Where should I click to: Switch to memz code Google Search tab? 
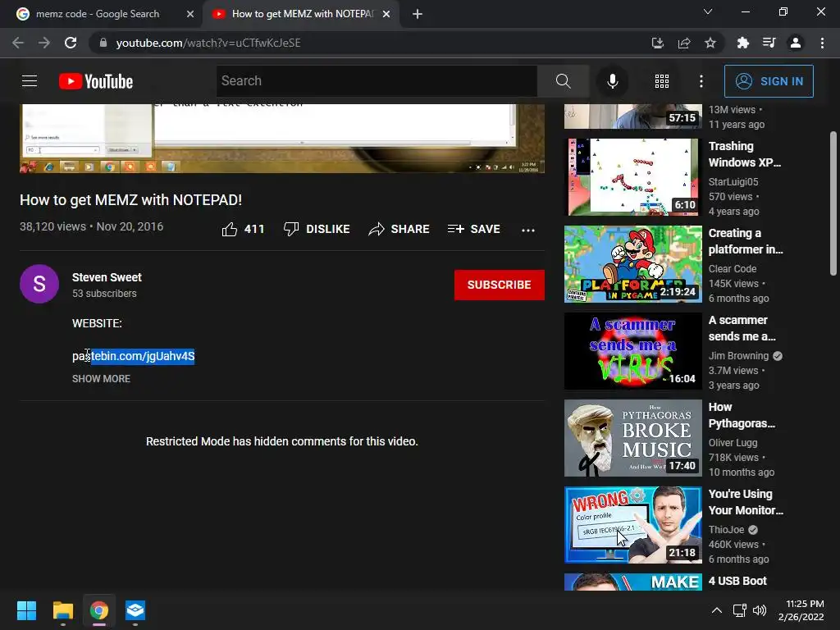(x=98, y=14)
